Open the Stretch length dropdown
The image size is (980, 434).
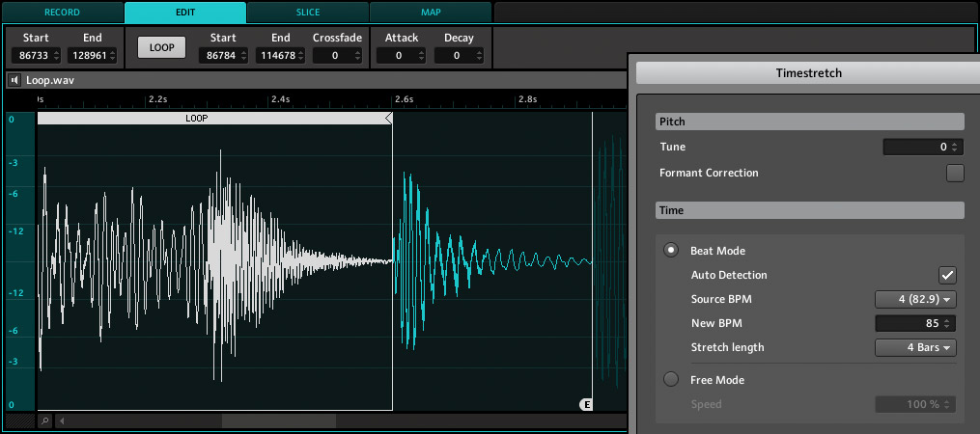pyautogui.click(x=915, y=347)
